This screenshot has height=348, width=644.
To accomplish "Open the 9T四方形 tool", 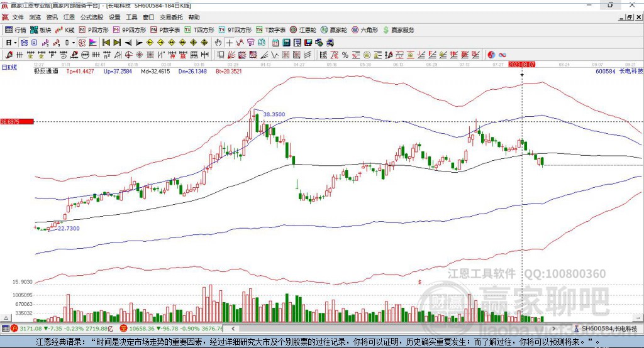I will tap(235, 30).
